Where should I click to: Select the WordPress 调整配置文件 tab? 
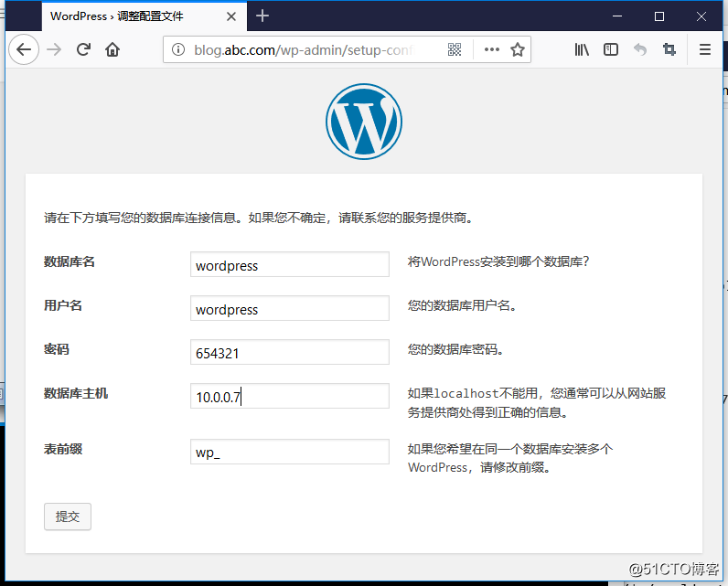(x=145, y=16)
